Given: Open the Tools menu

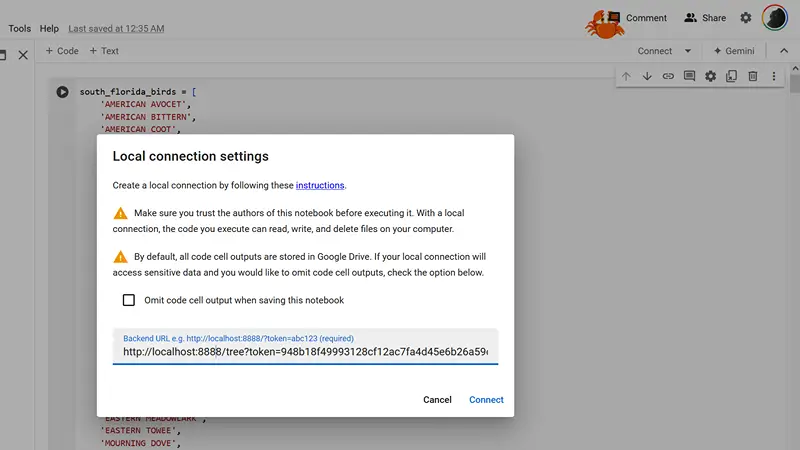Looking at the screenshot, I should pyautogui.click(x=20, y=29).
